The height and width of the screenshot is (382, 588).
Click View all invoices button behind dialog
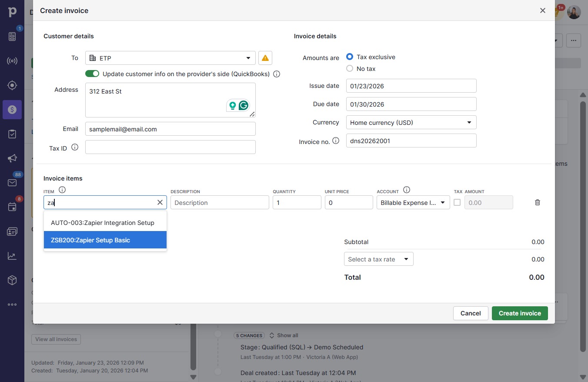[56, 339]
